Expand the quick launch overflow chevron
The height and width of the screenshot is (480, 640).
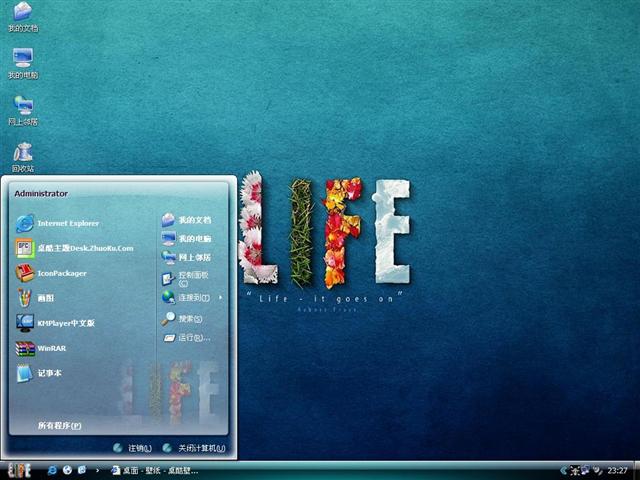pyautogui.click(x=95, y=470)
